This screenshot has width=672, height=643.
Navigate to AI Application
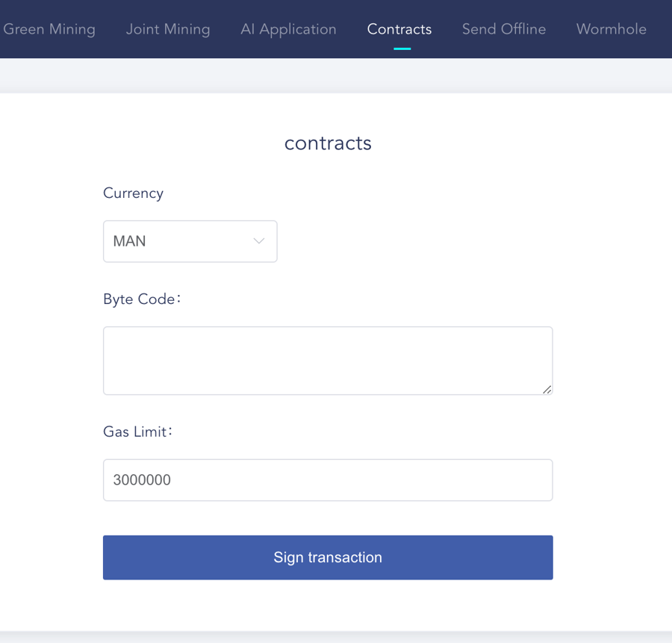point(288,29)
